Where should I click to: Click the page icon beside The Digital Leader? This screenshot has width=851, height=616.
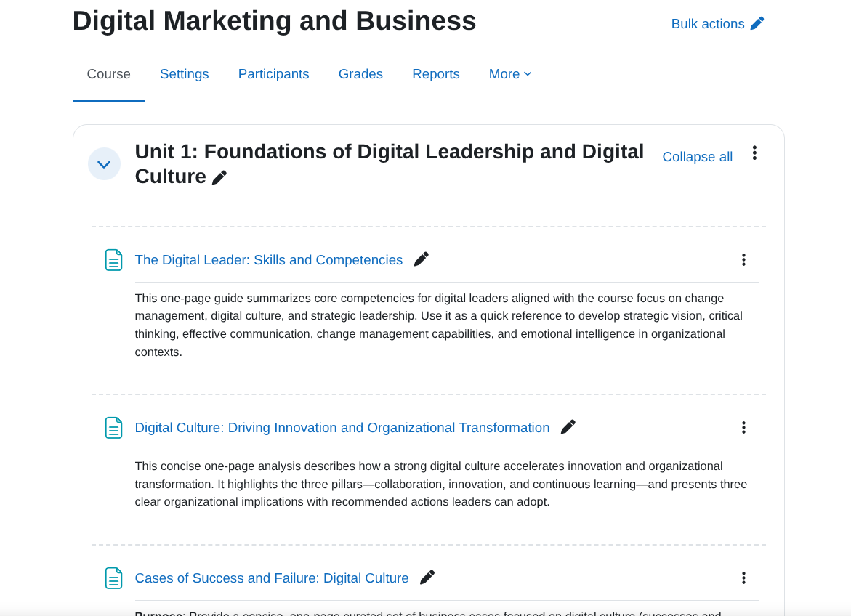click(113, 259)
